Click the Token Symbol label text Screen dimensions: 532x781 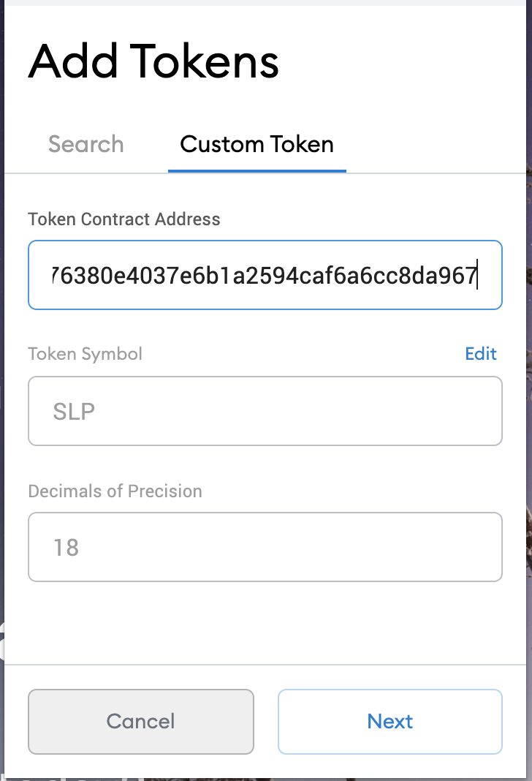pos(85,354)
